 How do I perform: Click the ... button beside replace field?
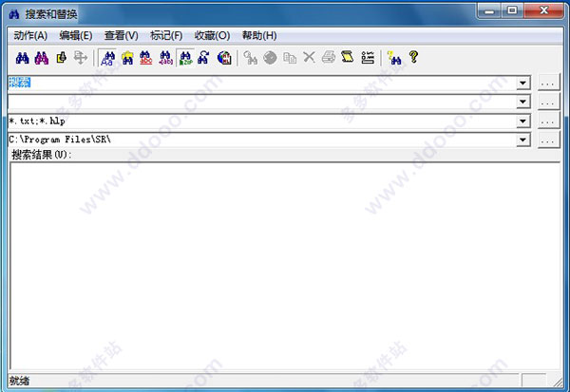pos(548,103)
